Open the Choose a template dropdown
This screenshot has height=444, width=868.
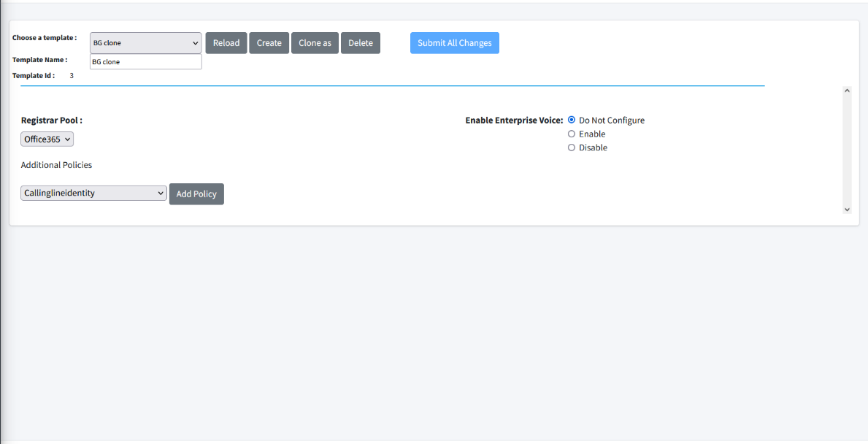pos(145,43)
